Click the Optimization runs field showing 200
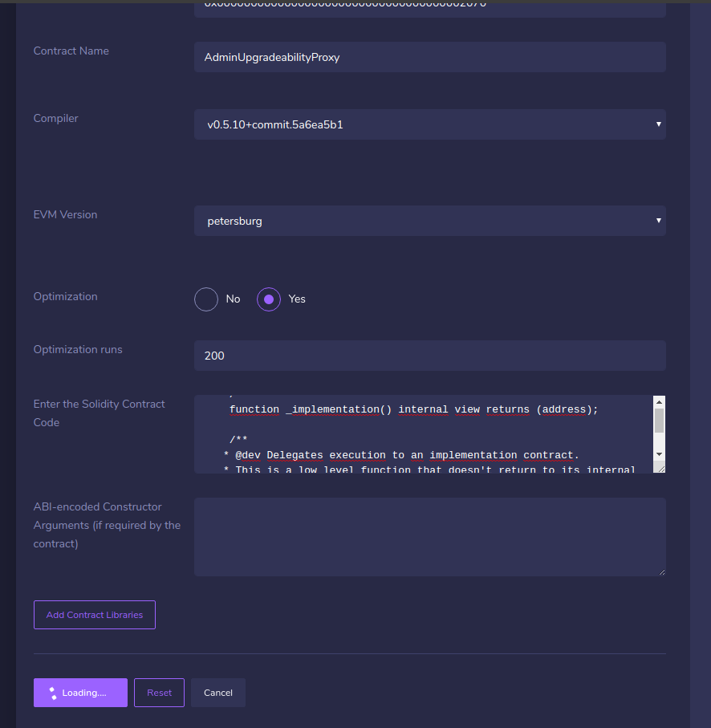Viewport: 711px width, 728px height. coord(430,356)
